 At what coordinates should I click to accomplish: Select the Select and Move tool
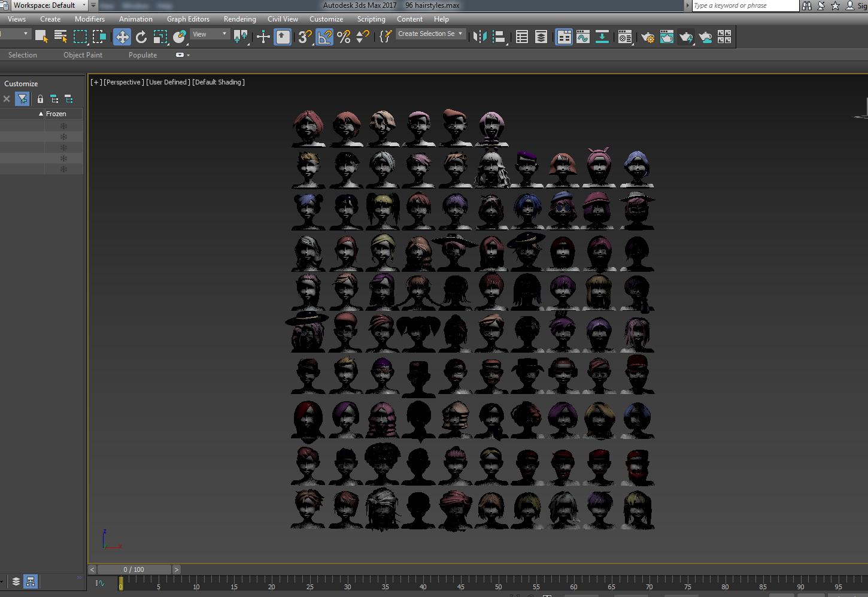122,37
